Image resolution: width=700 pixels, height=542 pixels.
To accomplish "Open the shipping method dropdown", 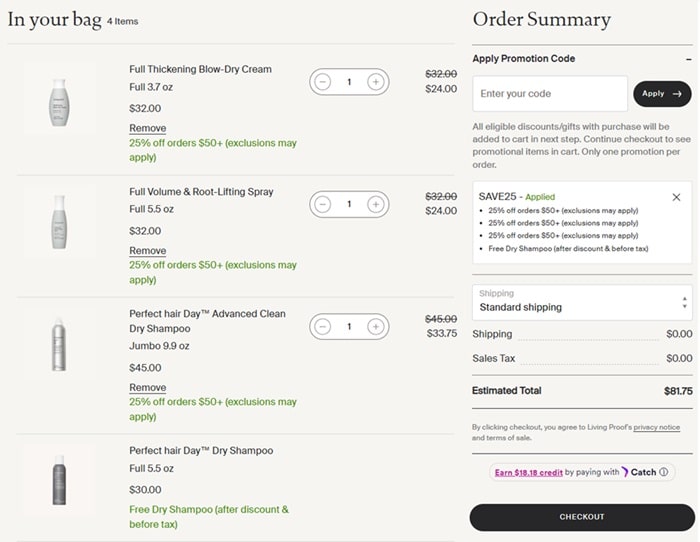I will point(580,302).
